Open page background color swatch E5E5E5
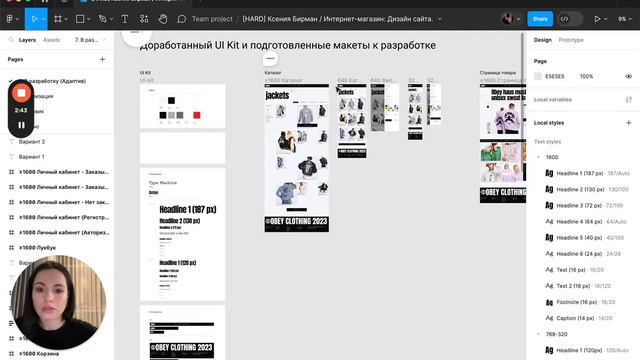The width and height of the screenshot is (640, 360). (x=538, y=76)
